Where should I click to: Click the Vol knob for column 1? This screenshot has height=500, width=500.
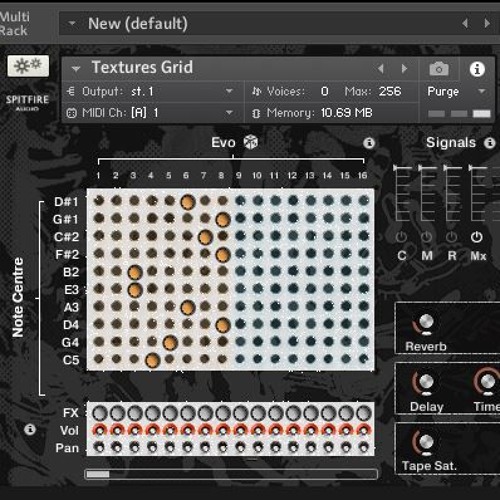click(99, 431)
